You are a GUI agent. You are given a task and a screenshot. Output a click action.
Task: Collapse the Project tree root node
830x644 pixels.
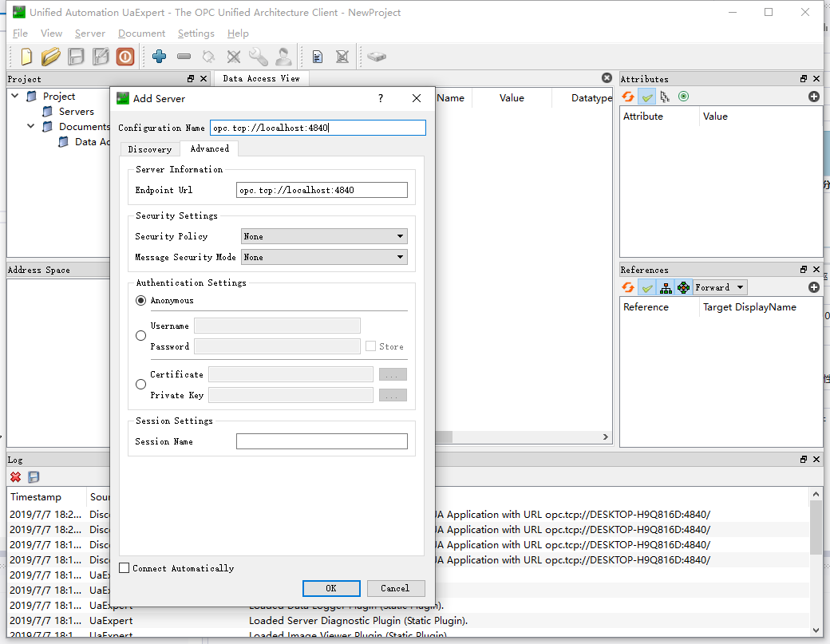[x=15, y=96]
